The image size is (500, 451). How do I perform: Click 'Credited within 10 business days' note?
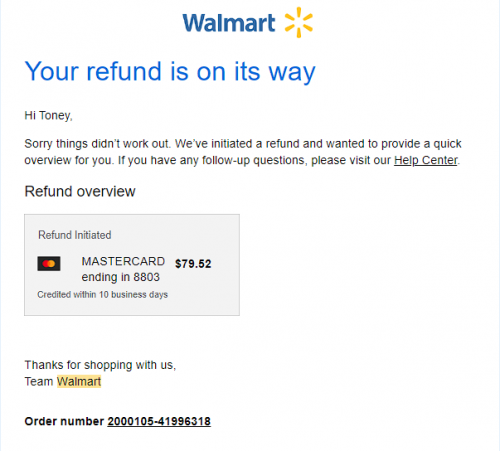point(102,295)
